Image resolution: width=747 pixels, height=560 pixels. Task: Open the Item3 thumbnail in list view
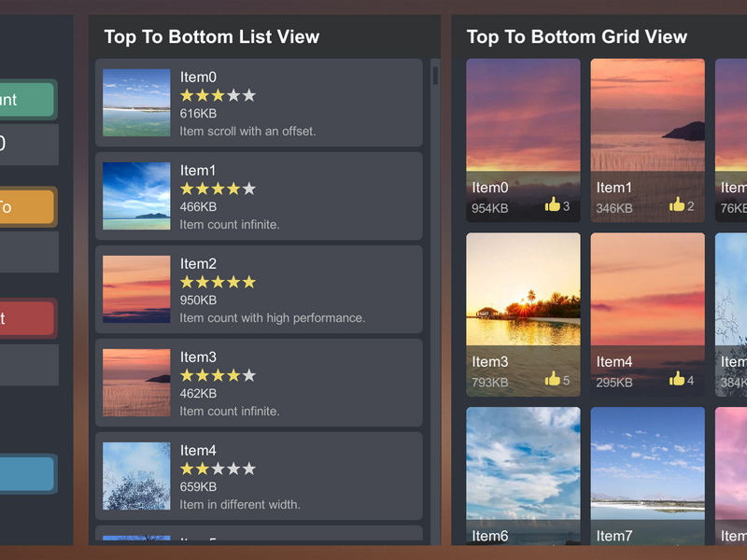click(136, 383)
